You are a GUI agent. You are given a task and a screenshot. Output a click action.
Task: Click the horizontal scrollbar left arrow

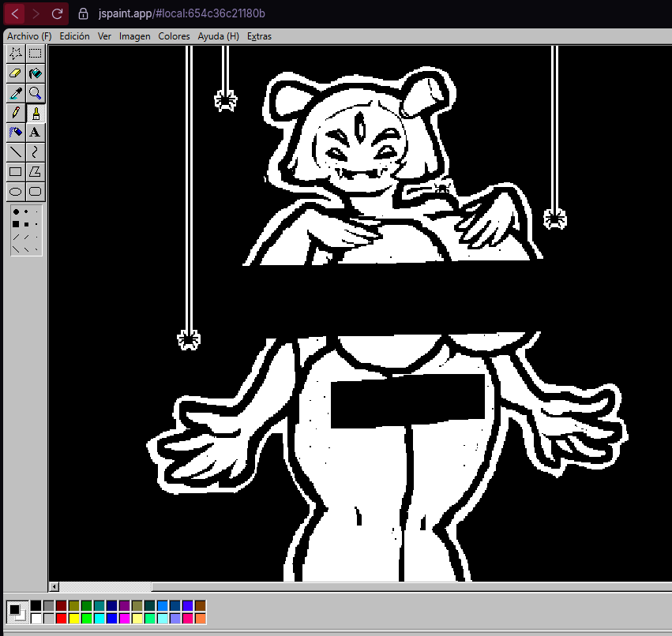[54, 587]
